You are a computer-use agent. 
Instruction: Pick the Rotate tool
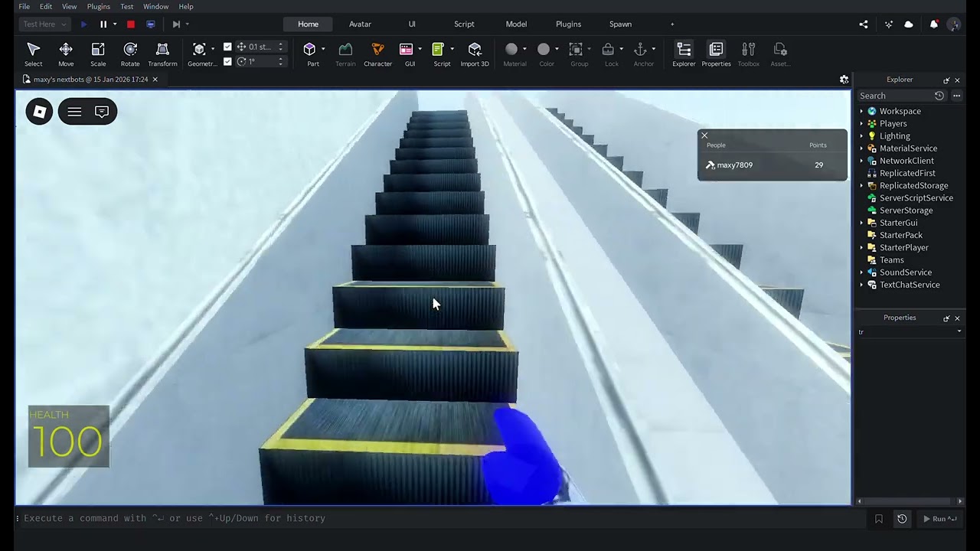tap(130, 54)
